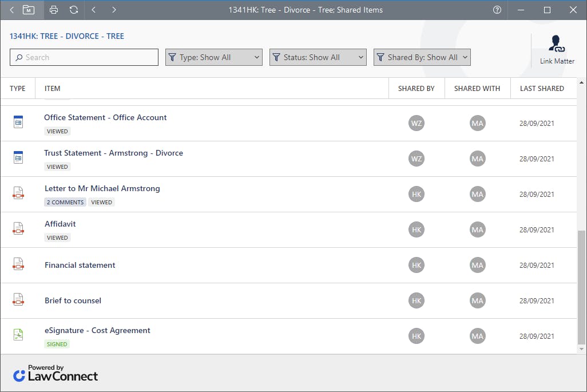The width and height of the screenshot is (587, 392).
Task: Go to next using the forward arrow
Action: (114, 10)
